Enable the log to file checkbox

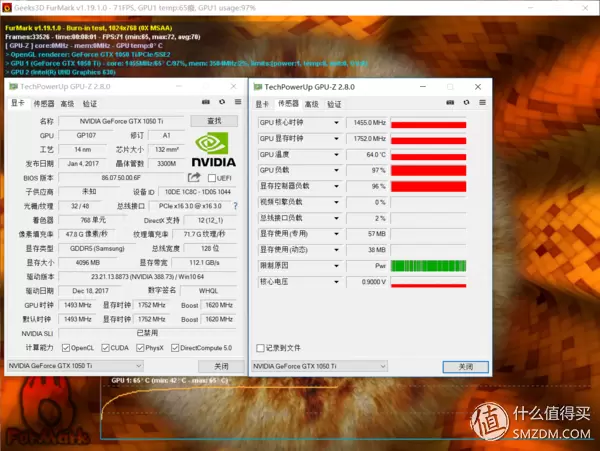(261, 348)
